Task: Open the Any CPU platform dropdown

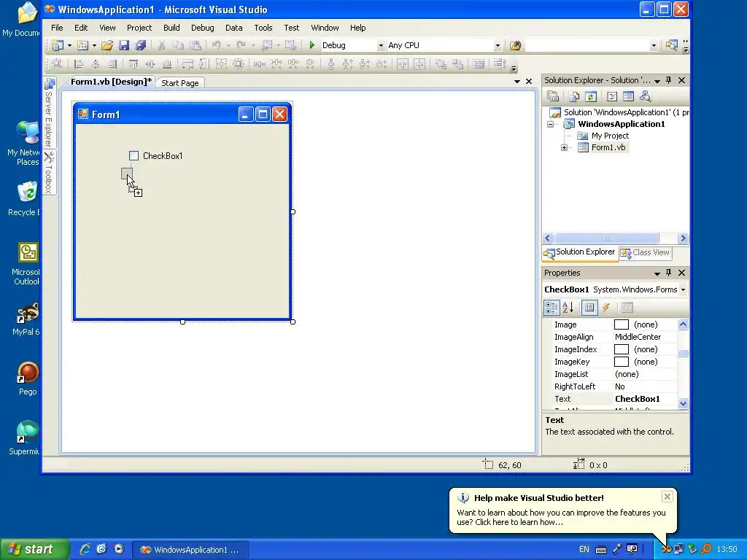Action: (x=498, y=46)
